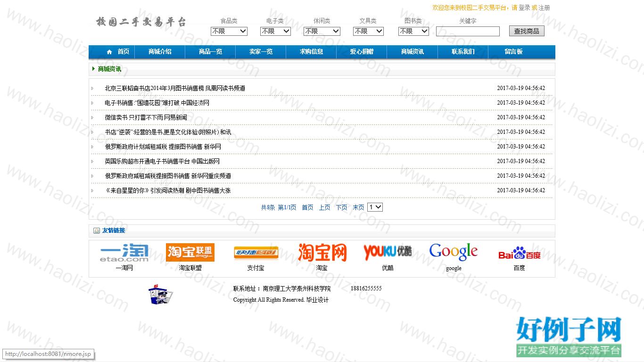Screen dimensions: 644x362
Task: Click the 下页 next page link
Action: pos(341,207)
